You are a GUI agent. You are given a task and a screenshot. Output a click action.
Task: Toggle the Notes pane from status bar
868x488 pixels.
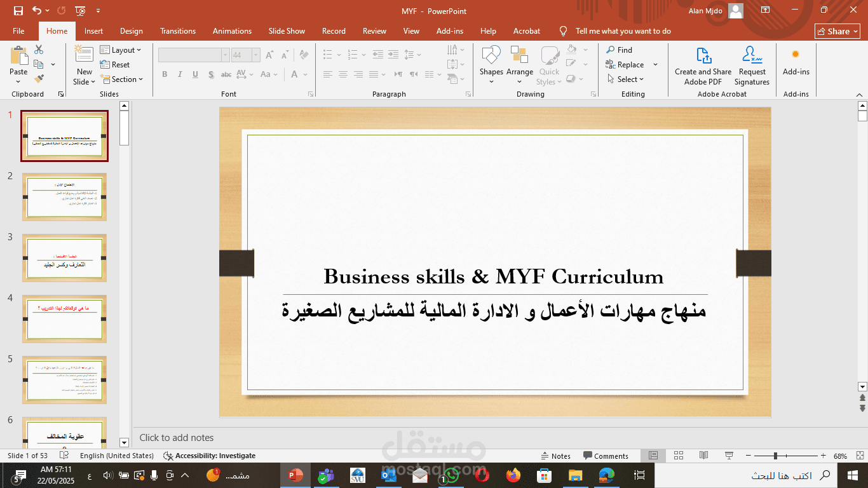coord(555,456)
